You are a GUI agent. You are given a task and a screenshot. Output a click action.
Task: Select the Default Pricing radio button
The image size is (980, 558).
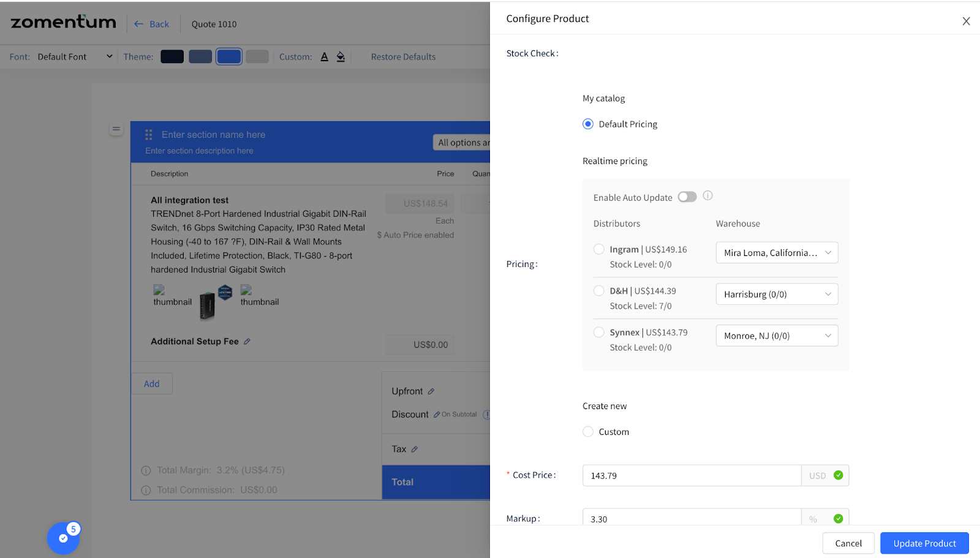(588, 124)
